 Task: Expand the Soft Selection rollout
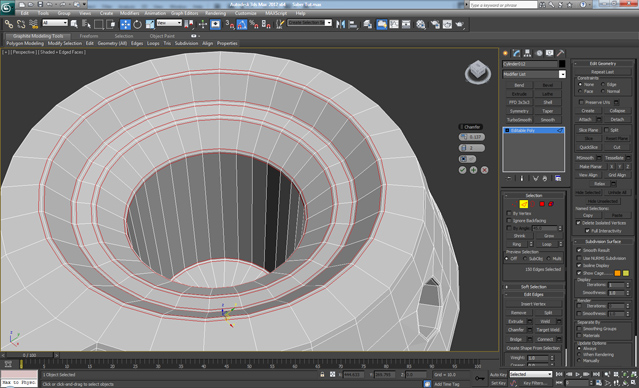pos(533,287)
